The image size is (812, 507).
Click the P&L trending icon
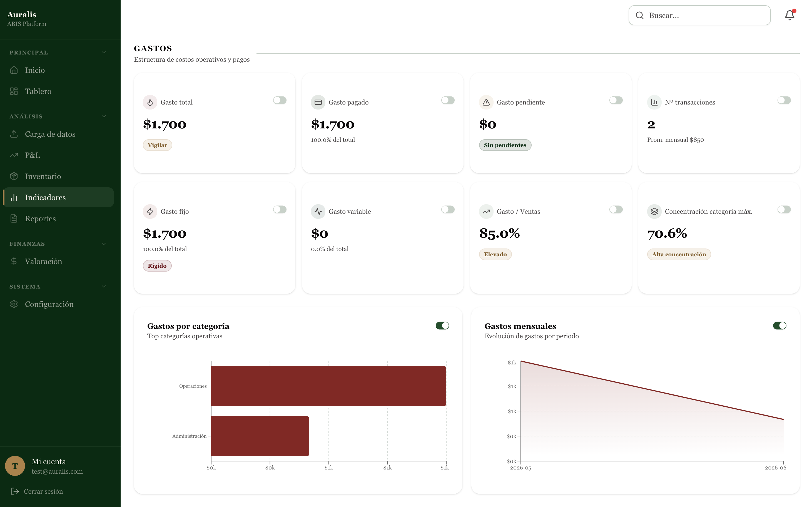(x=14, y=155)
